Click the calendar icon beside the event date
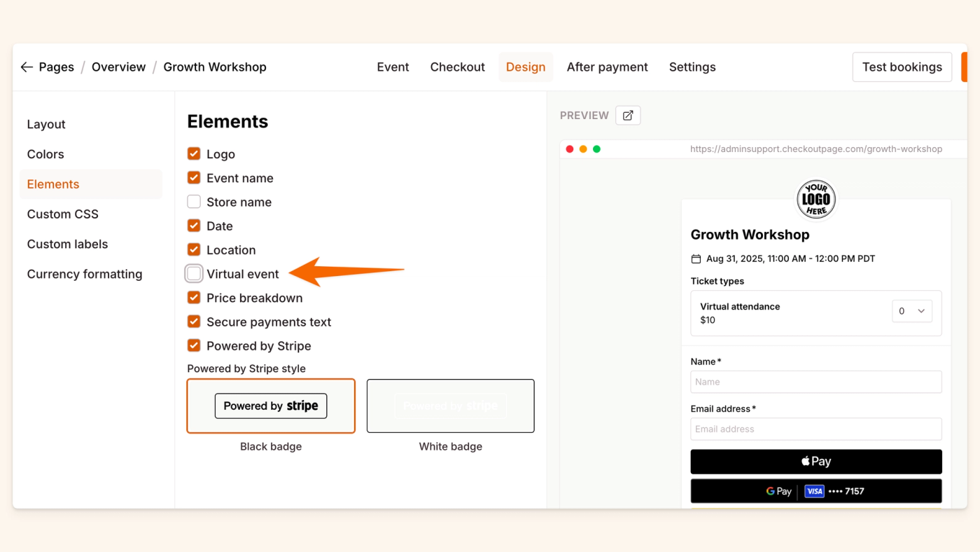Viewport: 980px width, 552px height. pos(696,259)
